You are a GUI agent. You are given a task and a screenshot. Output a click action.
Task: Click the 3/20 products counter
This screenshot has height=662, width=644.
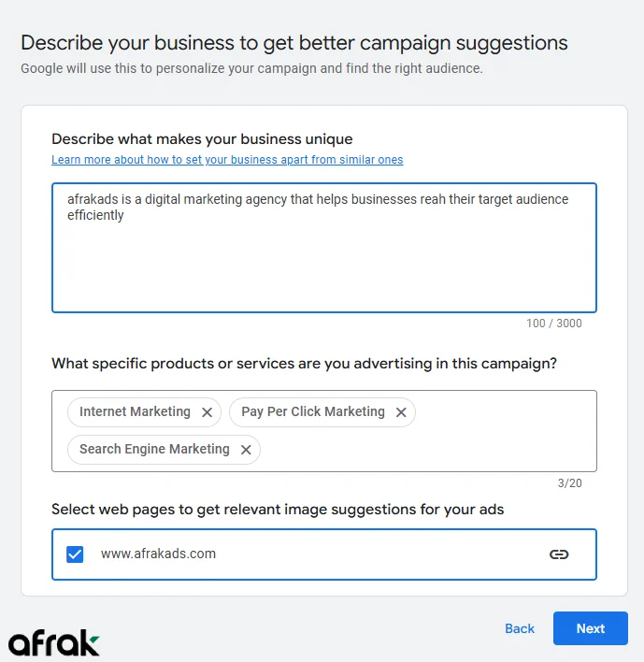click(x=569, y=483)
